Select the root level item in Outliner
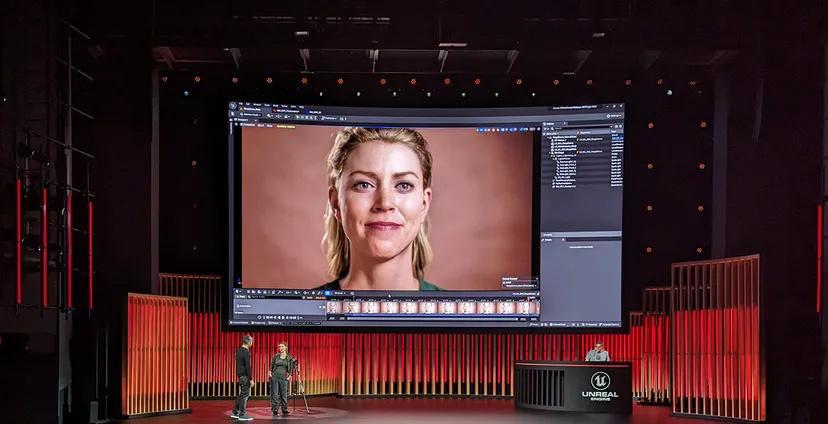Viewport: 828px width, 424px height. click(564, 137)
